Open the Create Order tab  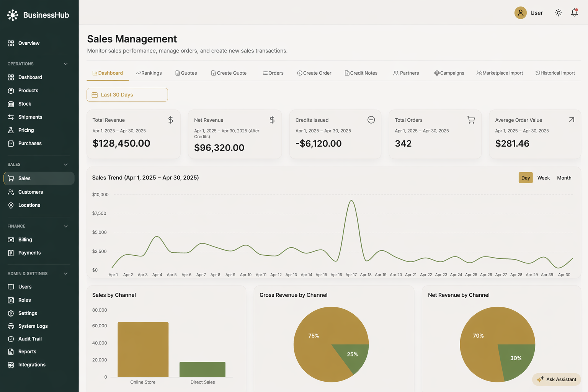(x=314, y=73)
